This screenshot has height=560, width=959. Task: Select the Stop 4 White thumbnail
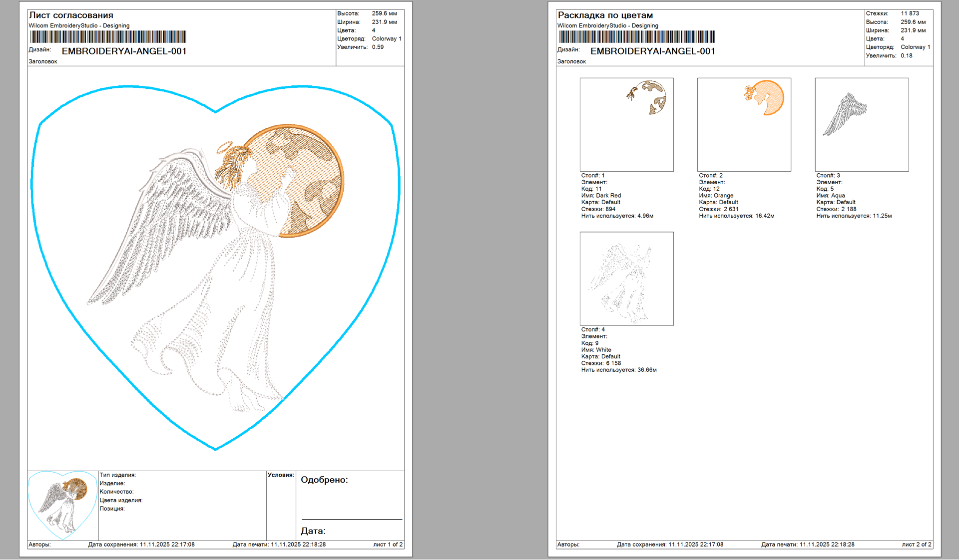click(626, 279)
